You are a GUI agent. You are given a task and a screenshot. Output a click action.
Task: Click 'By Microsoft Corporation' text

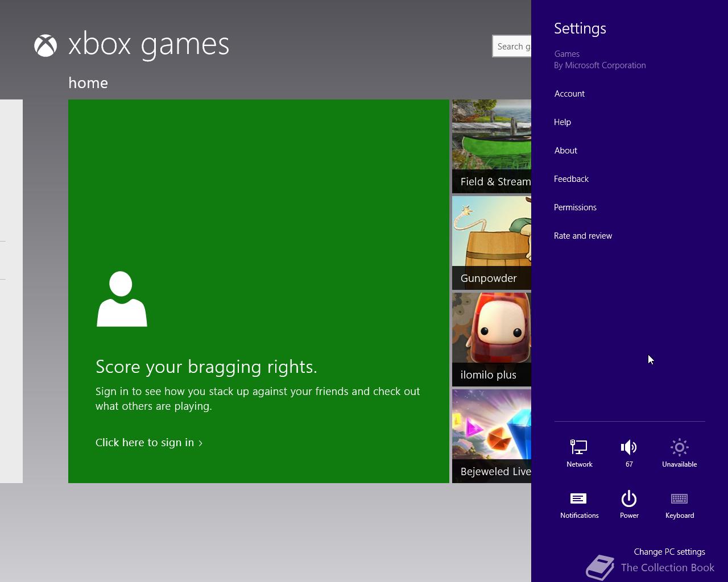pyautogui.click(x=600, y=65)
